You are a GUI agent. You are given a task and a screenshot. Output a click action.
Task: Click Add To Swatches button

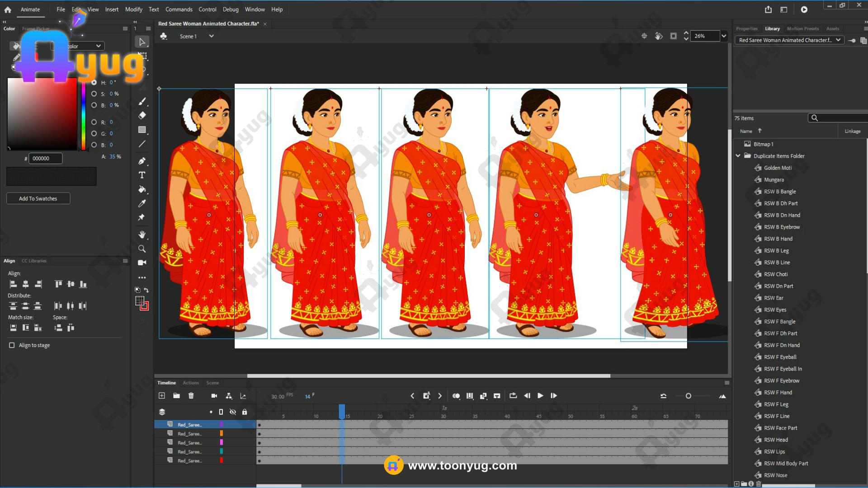38,198
